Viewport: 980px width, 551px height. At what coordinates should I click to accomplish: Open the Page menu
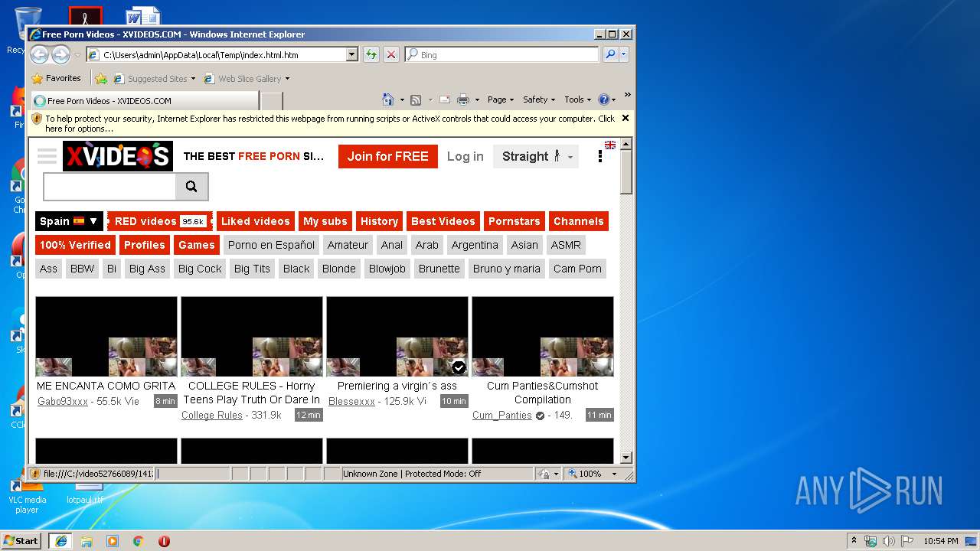click(501, 99)
